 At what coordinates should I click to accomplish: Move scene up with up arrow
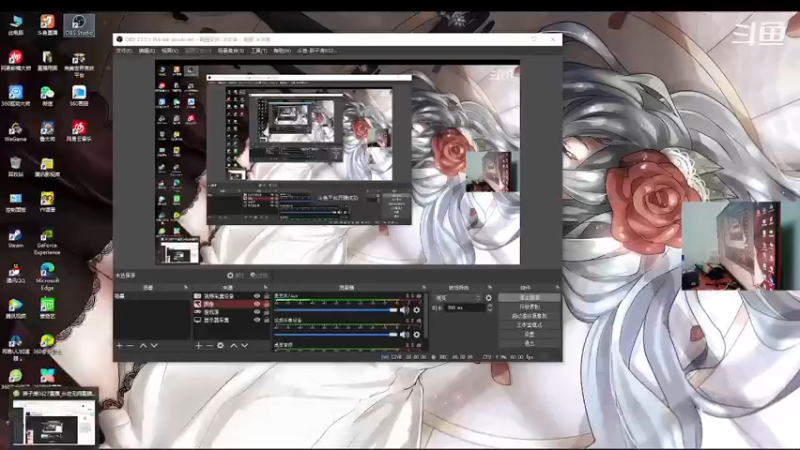pos(143,345)
